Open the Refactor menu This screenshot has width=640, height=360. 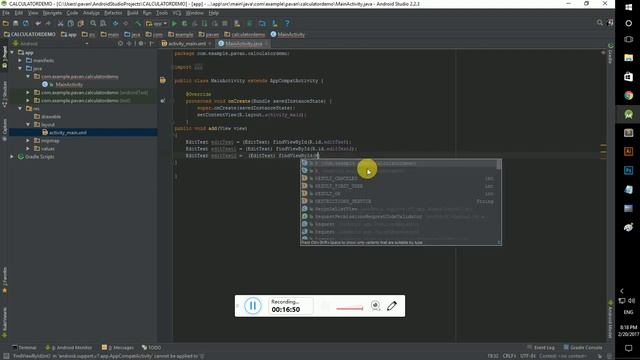pyautogui.click(x=113, y=13)
